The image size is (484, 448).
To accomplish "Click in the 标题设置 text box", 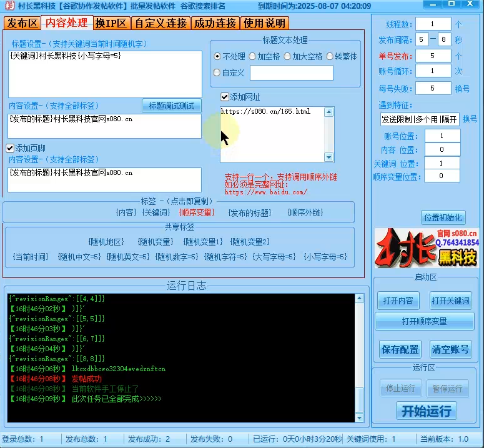I will [106, 74].
